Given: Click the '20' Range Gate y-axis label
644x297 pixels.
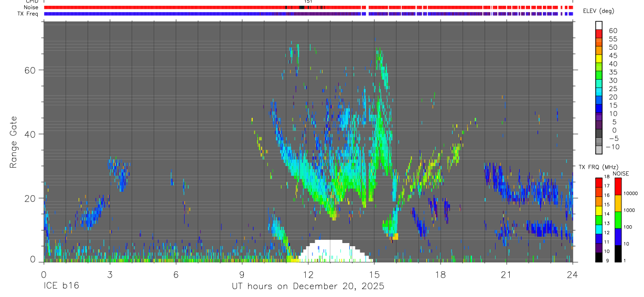Looking at the screenshot, I should pyautogui.click(x=30, y=198).
